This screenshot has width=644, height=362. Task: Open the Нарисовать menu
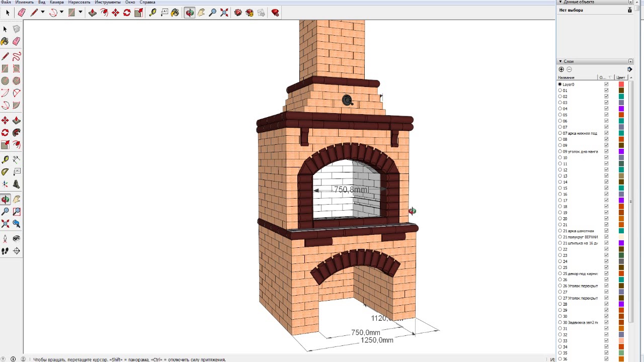[79, 2]
